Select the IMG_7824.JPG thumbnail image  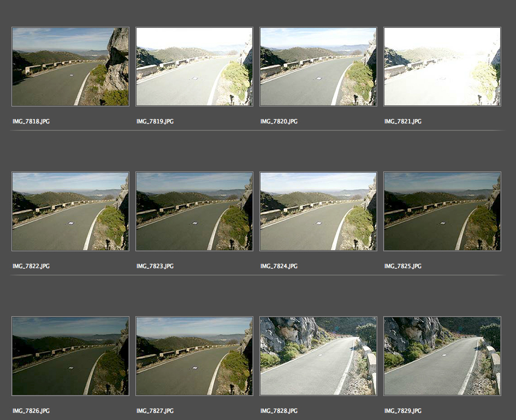point(318,211)
